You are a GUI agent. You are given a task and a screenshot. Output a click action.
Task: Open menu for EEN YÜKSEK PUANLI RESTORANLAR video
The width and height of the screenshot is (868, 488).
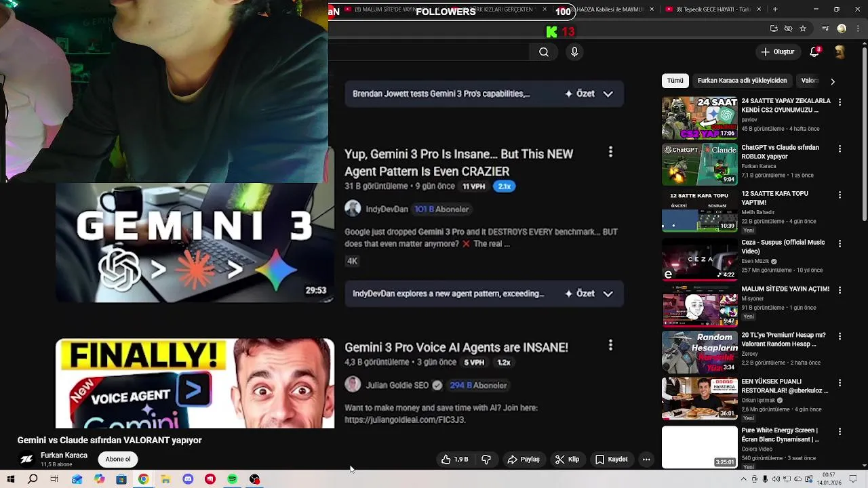[840, 382]
